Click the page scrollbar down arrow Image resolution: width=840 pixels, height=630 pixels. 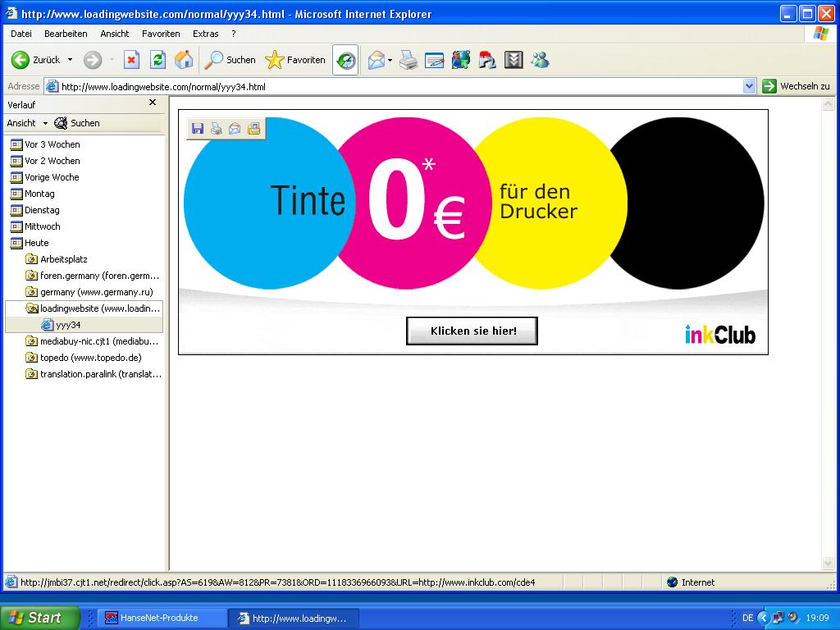829,563
